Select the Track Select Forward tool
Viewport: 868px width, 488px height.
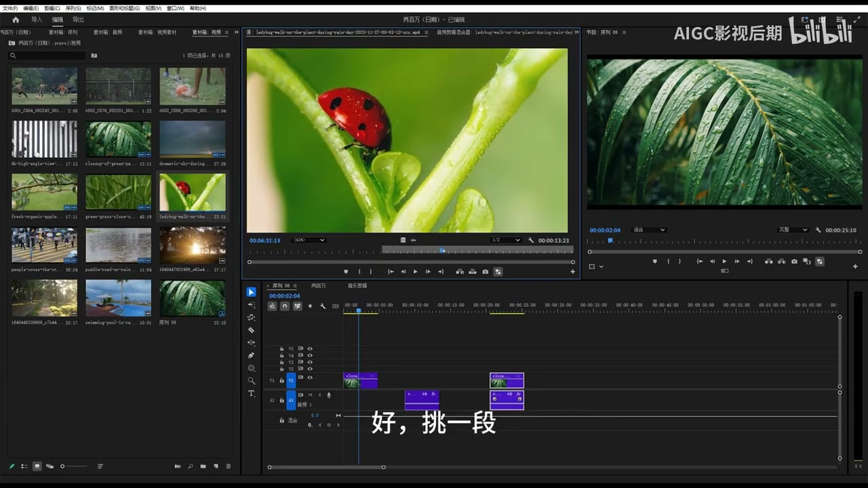(x=251, y=305)
